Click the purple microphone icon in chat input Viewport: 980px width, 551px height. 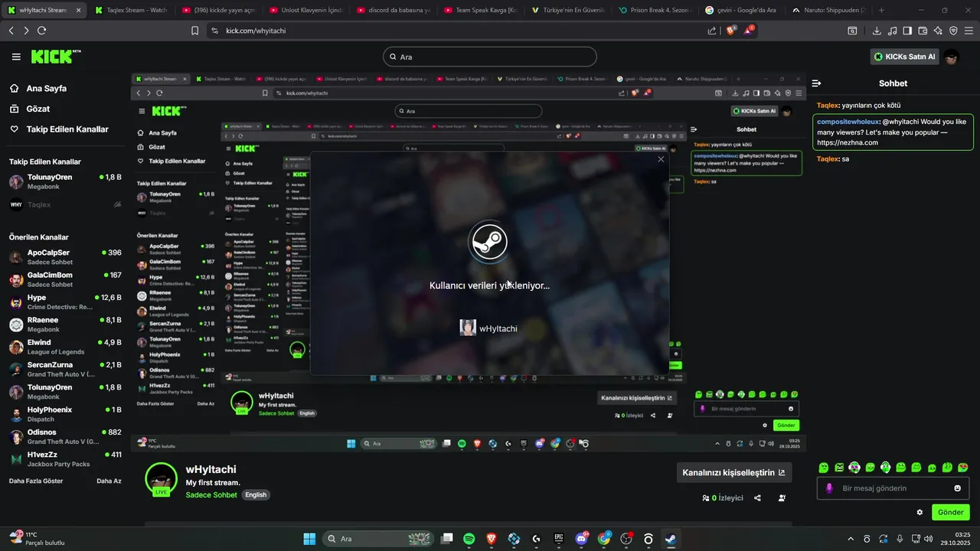[829, 488]
